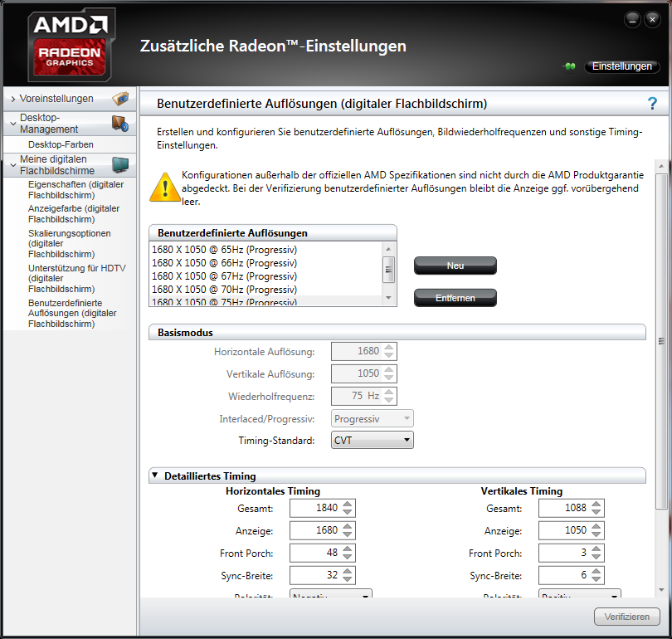Increase horizontal Front Porch value 48
This screenshot has width=672, height=639.
347,549
